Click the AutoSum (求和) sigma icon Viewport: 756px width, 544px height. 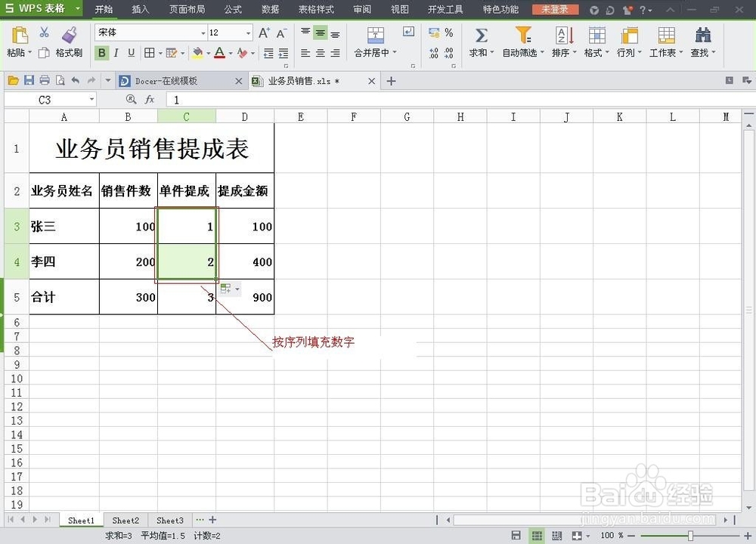pos(481,36)
